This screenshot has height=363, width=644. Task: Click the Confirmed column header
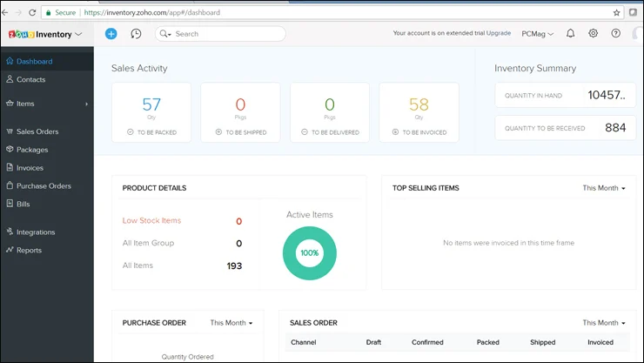click(427, 342)
